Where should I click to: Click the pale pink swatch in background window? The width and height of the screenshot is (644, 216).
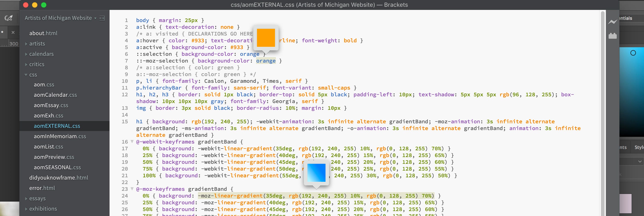coord(626,204)
